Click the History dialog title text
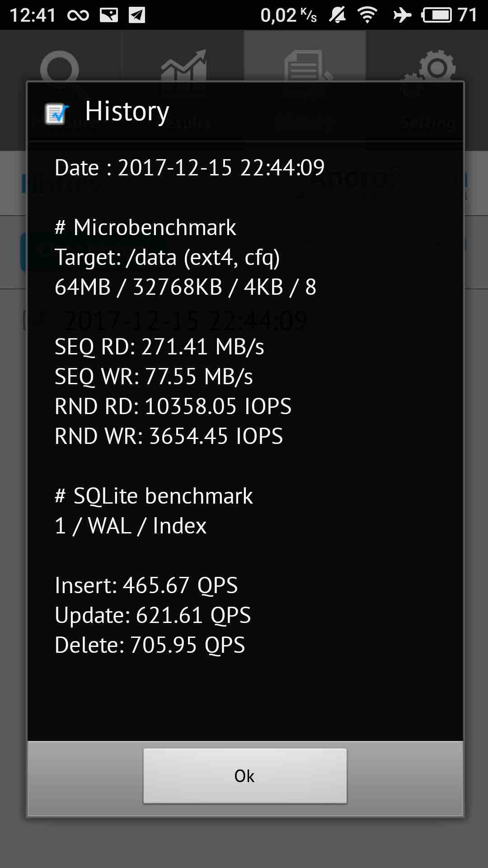 tap(127, 111)
